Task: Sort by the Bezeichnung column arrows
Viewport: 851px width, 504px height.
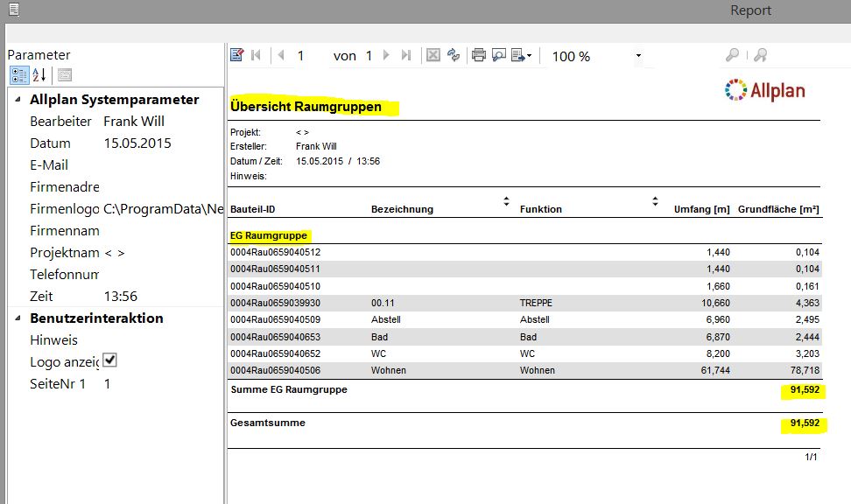Action: (x=505, y=202)
